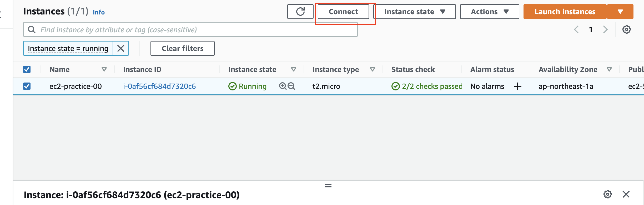Screen dimensions: 644x205
Task: Open instance ID i-0af56cf684d7320c6 link
Action: [159, 86]
